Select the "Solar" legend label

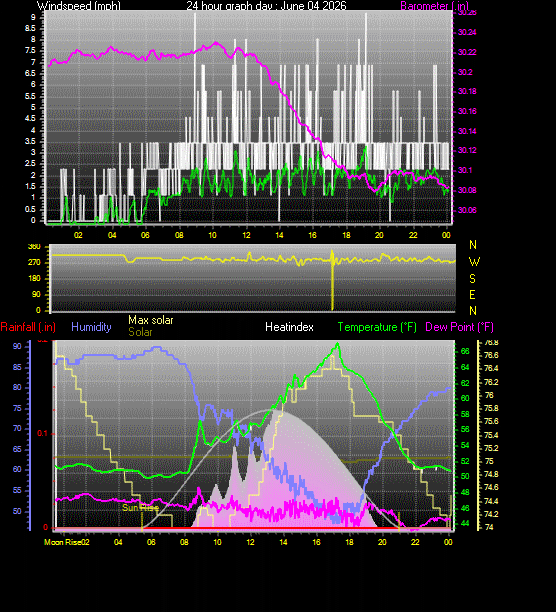[140, 332]
